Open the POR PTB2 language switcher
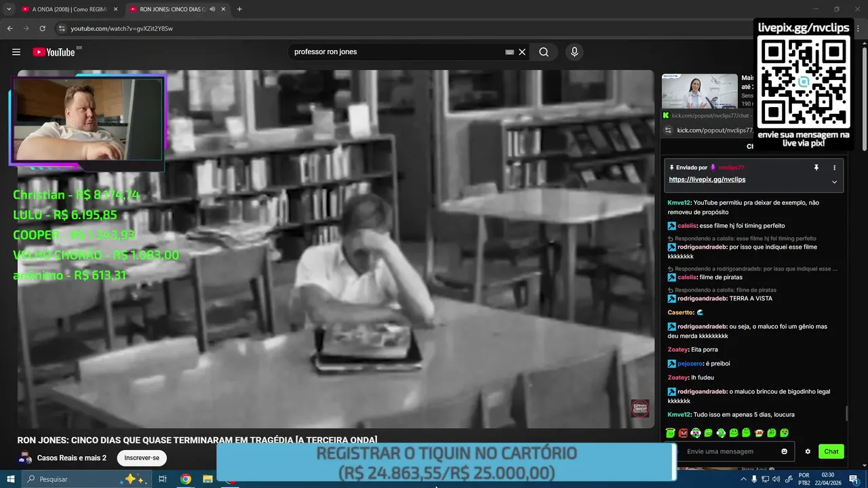 tap(804, 479)
